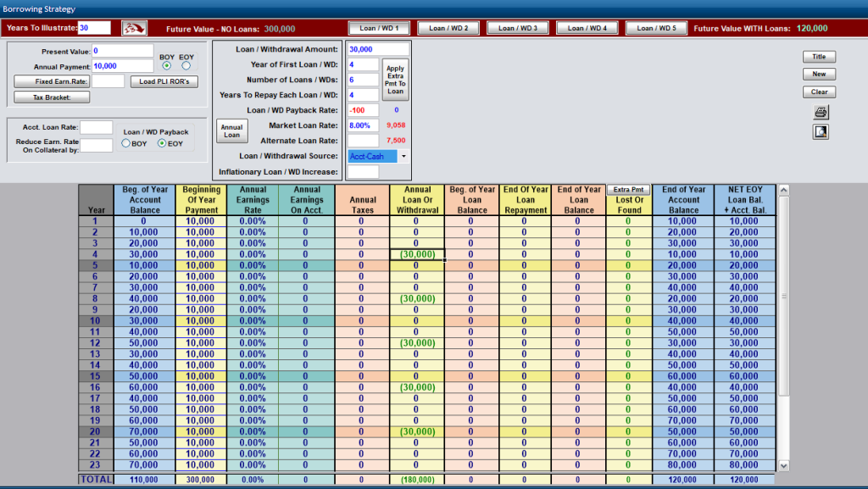Click the table scrollbar up arrow
Screen dimensions: 868x489
[x=783, y=191]
